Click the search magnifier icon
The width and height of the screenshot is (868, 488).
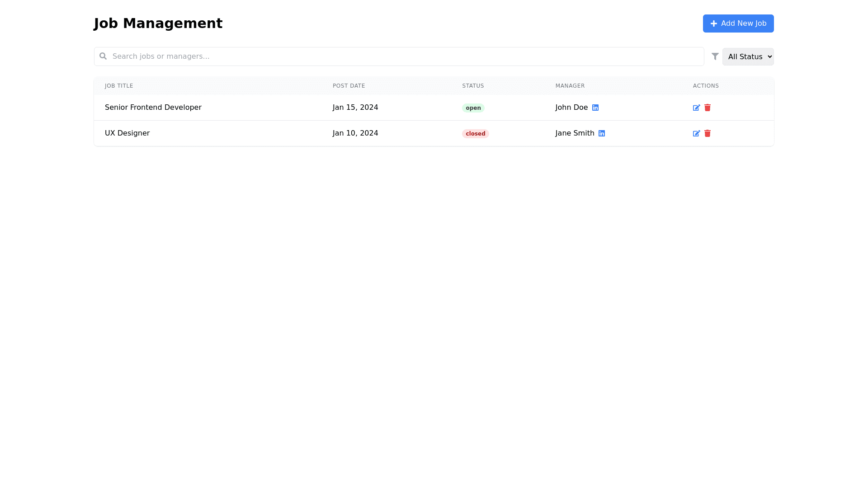pos(103,56)
